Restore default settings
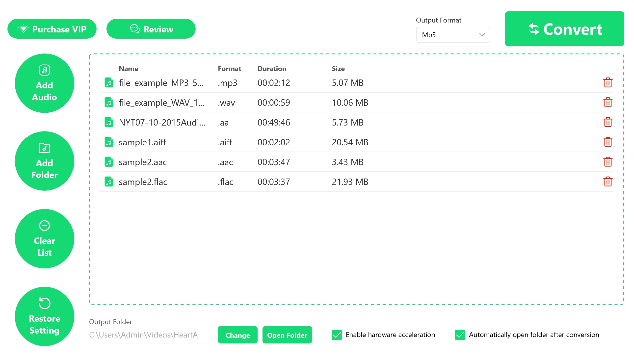The image size is (634, 364). pos(45,316)
